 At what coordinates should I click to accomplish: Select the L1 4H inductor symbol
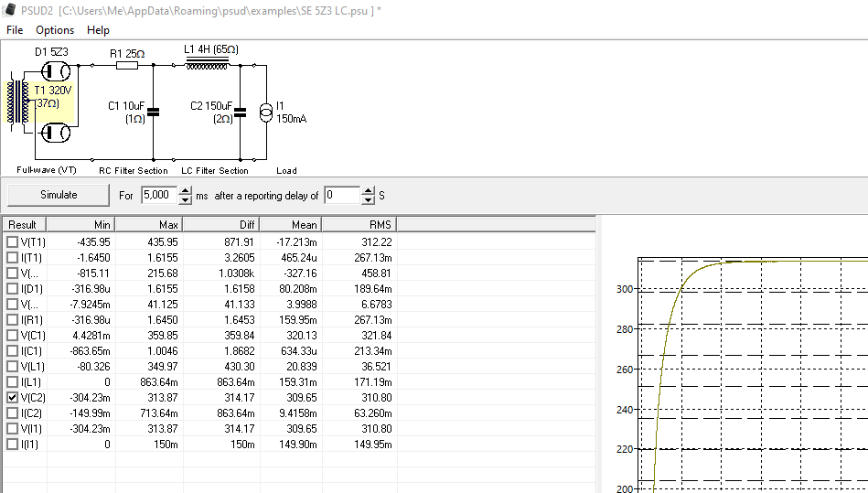207,64
